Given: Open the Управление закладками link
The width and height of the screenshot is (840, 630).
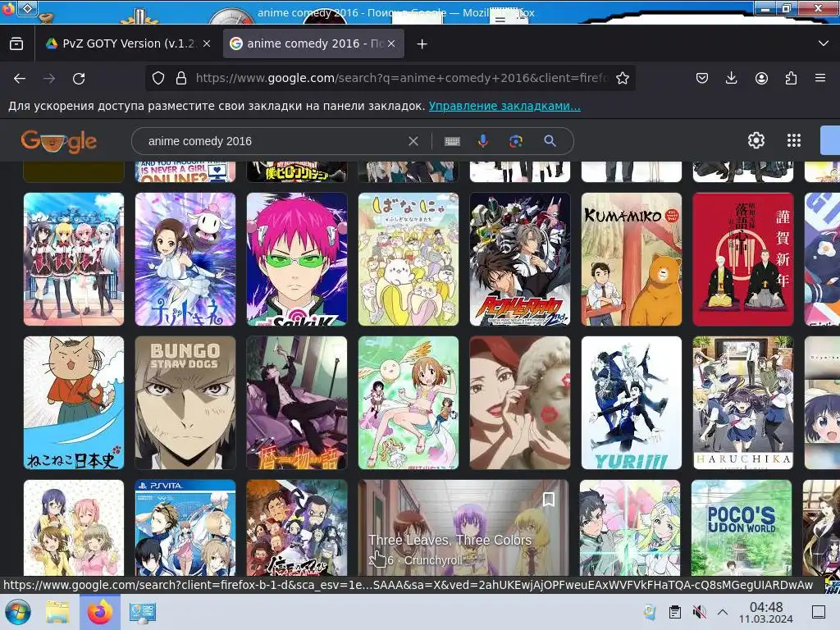Looking at the screenshot, I should pyautogui.click(x=504, y=106).
